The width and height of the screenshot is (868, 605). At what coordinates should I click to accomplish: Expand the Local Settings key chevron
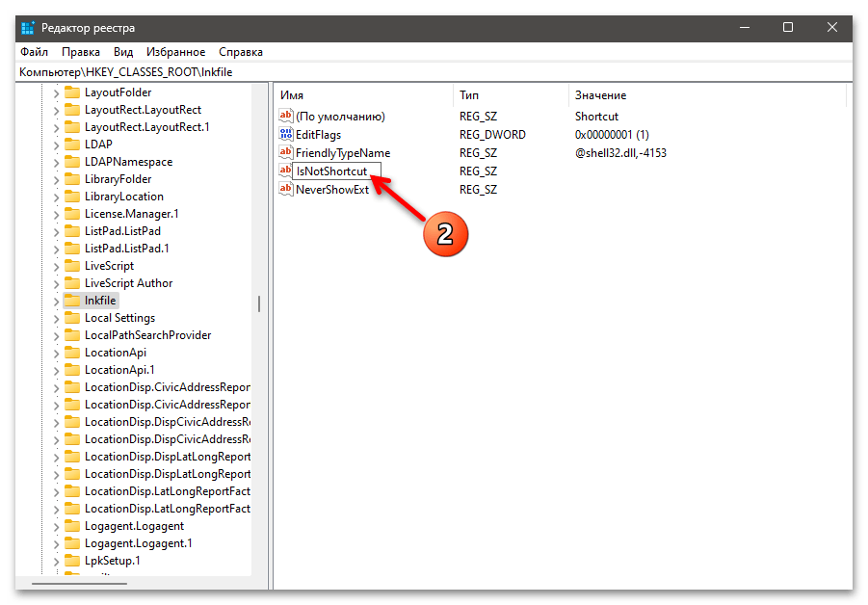tap(55, 318)
